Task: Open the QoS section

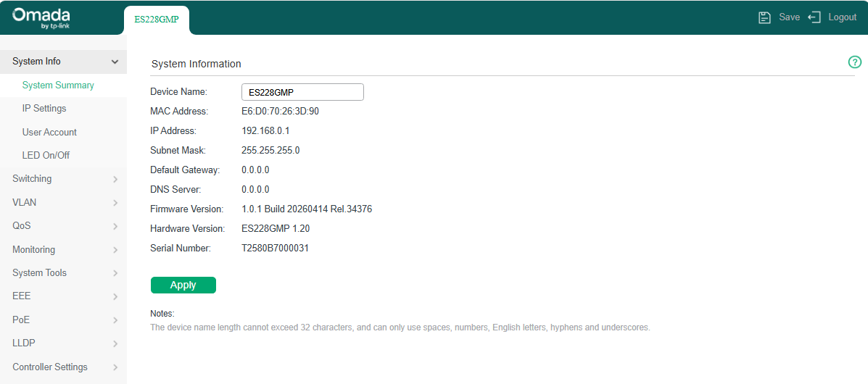Action: coord(22,226)
